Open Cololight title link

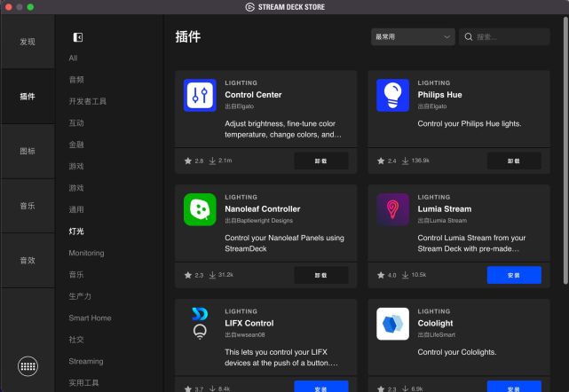435,323
